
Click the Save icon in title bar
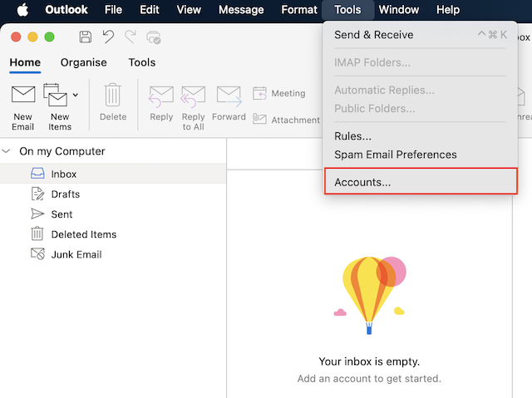85,37
